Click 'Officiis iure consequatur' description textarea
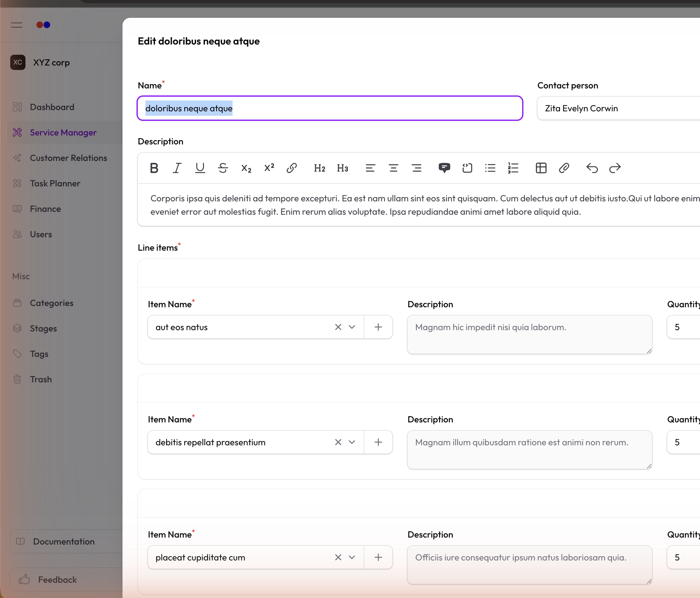This screenshot has height=598, width=700. coord(530,565)
